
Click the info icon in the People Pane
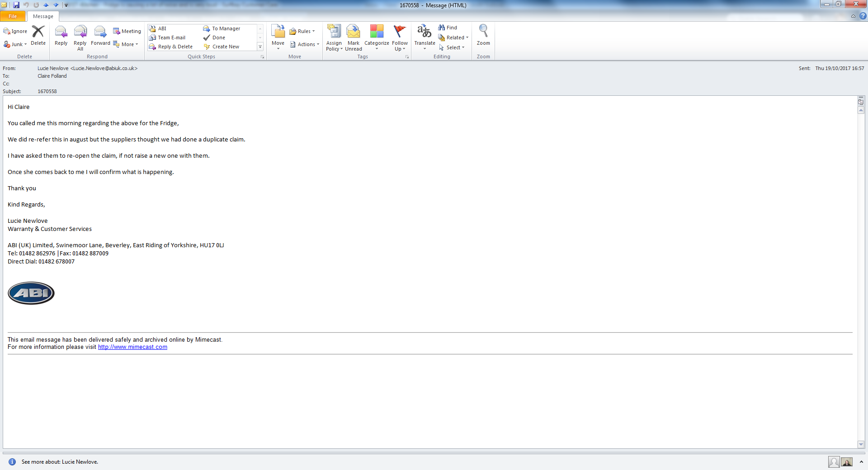pyautogui.click(x=12, y=462)
